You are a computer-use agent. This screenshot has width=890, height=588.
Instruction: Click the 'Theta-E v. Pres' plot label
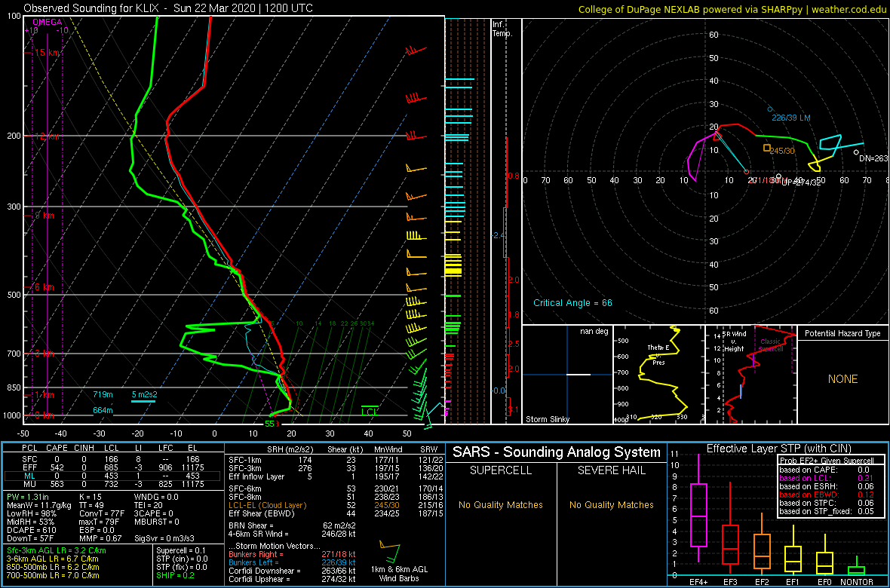657,355
